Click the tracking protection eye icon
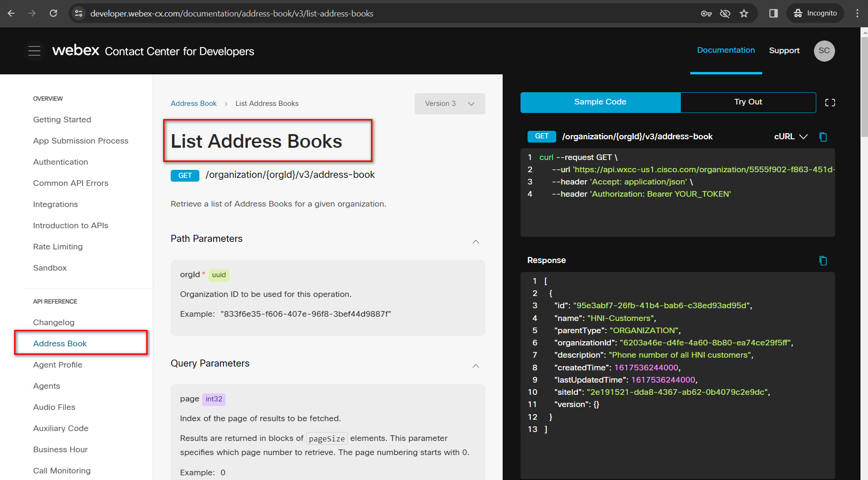 point(725,14)
